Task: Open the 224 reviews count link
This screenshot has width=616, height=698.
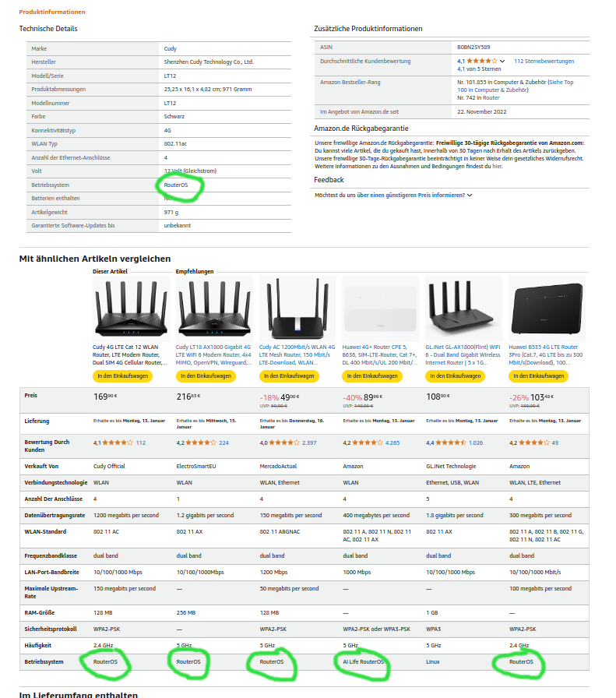Action: point(224,443)
